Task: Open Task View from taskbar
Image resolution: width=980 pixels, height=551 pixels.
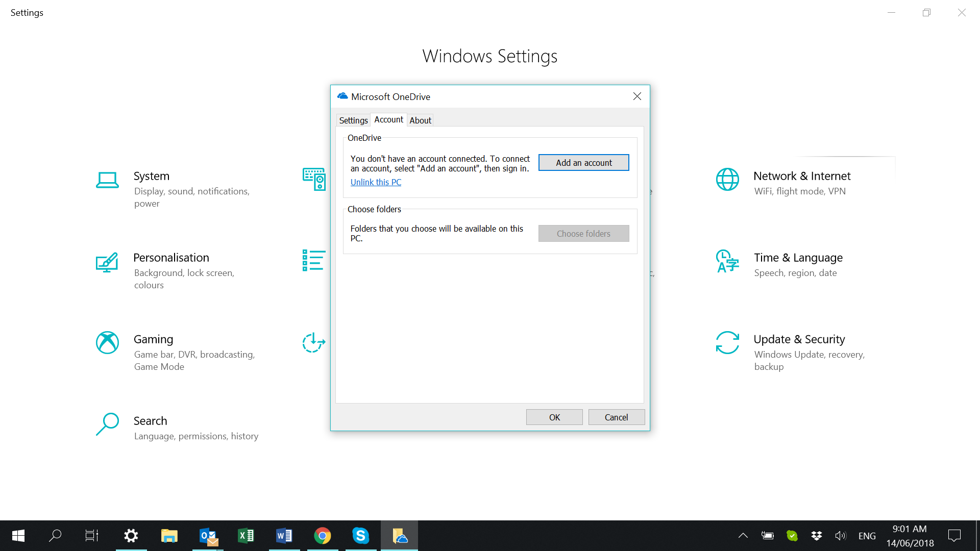Action: (92, 536)
